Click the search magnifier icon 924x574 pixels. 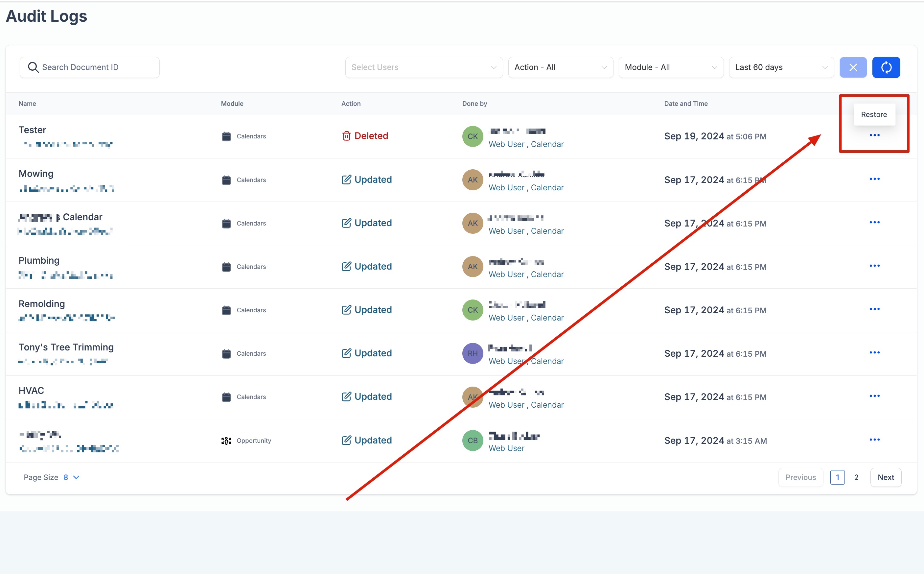click(34, 67)
